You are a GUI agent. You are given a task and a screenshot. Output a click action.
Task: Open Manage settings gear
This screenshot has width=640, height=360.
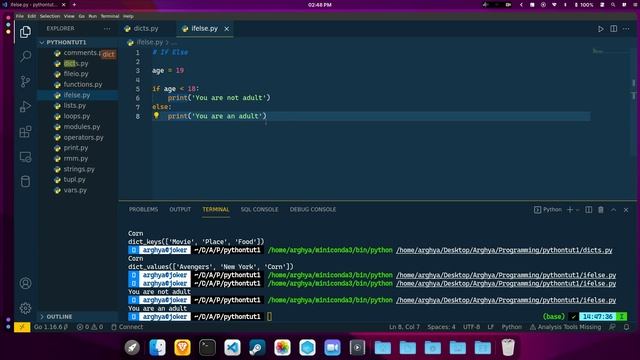pos(25,308)
